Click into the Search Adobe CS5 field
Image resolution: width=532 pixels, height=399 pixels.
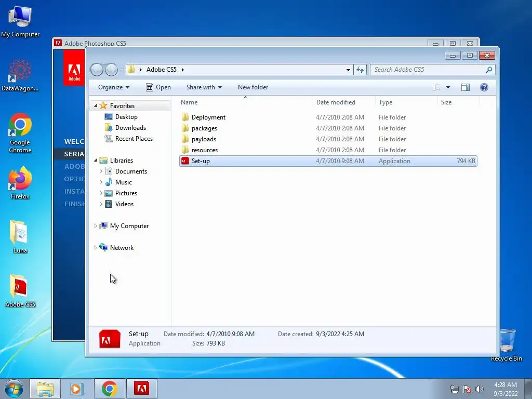[429, 70]
